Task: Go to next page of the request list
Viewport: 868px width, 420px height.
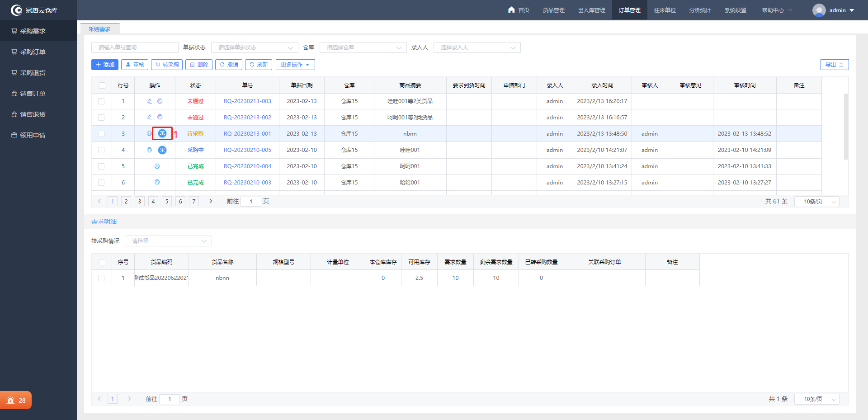Action: [x=210, y=201]
